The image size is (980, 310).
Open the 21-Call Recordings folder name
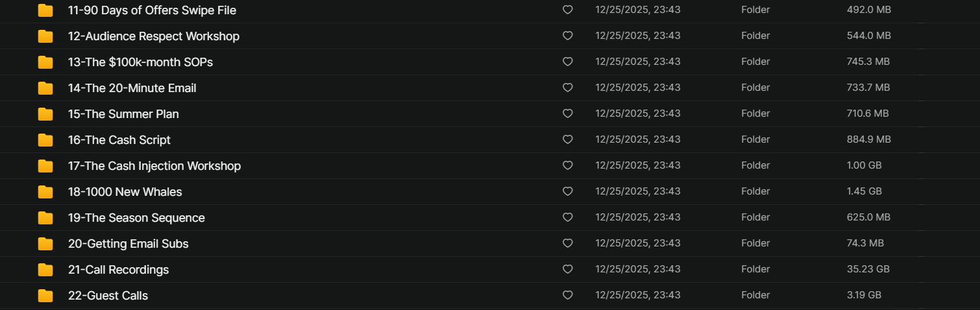tap(118, 270)
